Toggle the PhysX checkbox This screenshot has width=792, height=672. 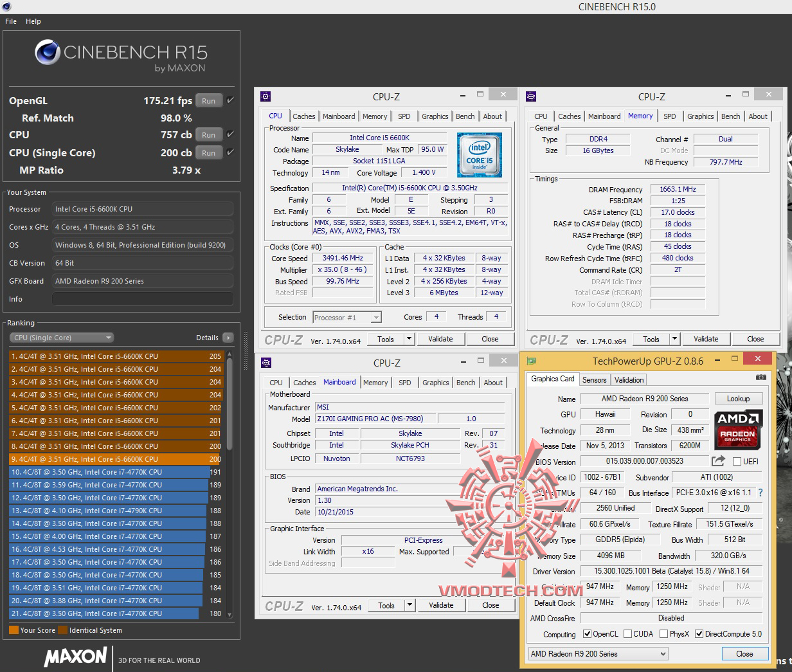click(x=663, y=633)
